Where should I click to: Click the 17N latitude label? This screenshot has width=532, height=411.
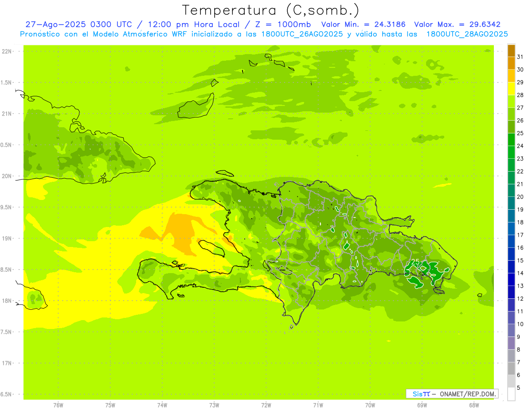tap(7, 363)
